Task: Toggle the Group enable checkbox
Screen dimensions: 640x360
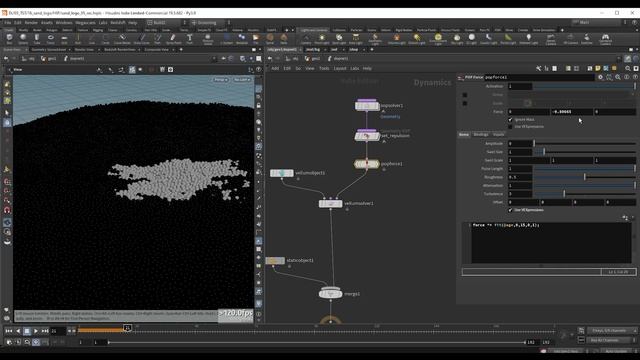Action: [x=465, y=95]
